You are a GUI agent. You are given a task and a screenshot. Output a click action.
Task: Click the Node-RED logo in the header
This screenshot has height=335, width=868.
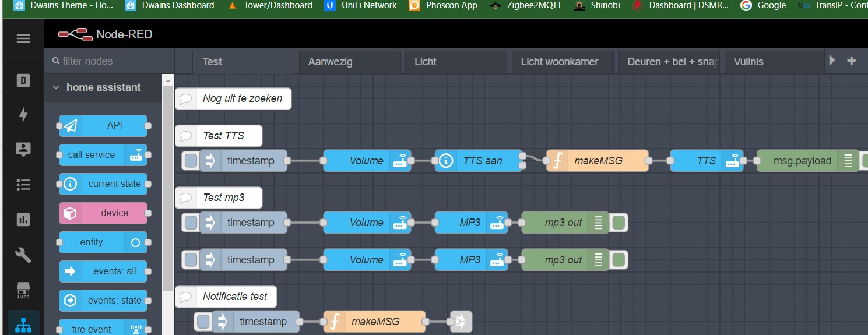coord(75,35)
